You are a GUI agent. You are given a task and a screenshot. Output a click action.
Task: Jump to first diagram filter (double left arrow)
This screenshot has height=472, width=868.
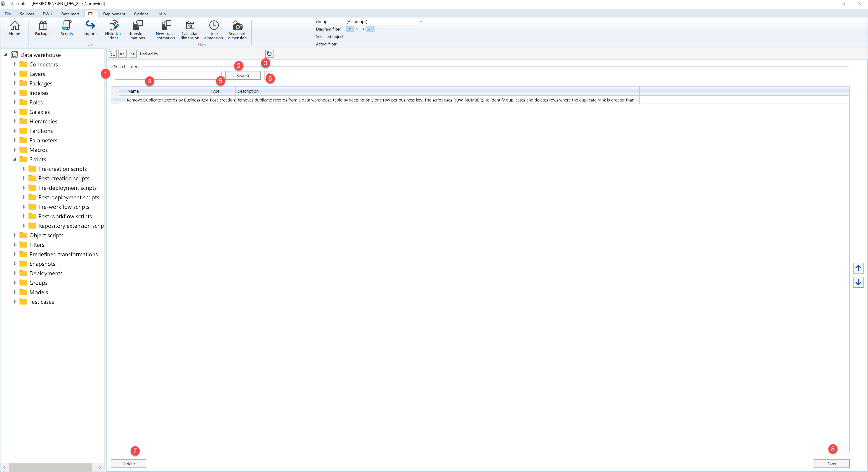350,29
